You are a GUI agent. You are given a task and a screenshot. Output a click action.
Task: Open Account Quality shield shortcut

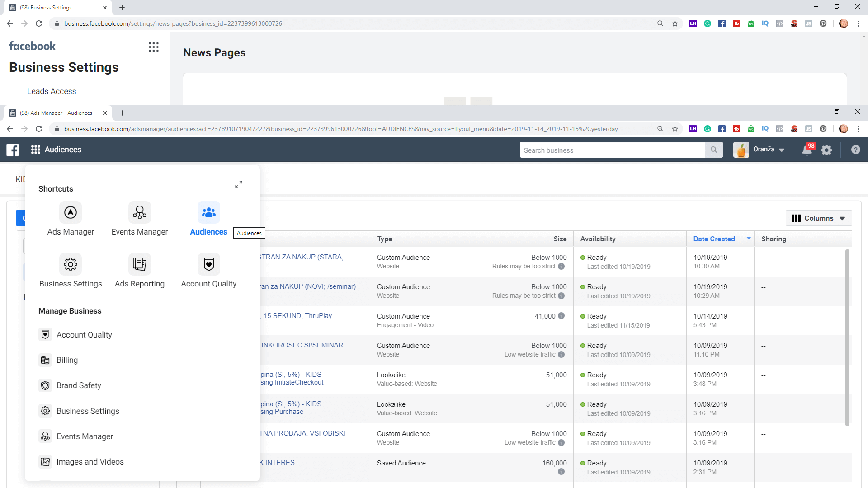(208, 264)
